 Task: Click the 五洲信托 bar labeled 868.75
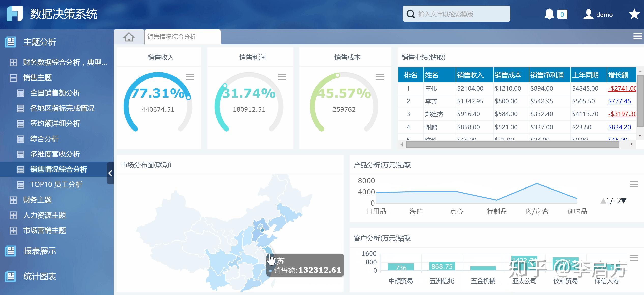point(442,266)
